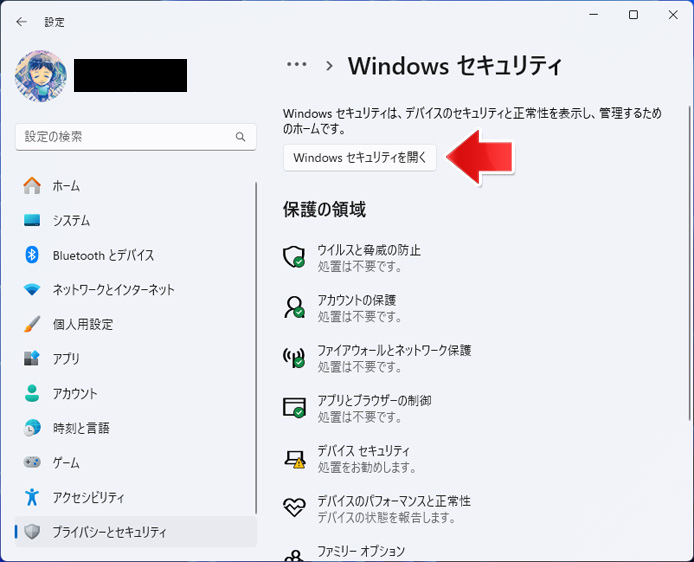The image size is (694, 562).
Task: Click the 保護の領域 heading
Action: pos(324,209)
